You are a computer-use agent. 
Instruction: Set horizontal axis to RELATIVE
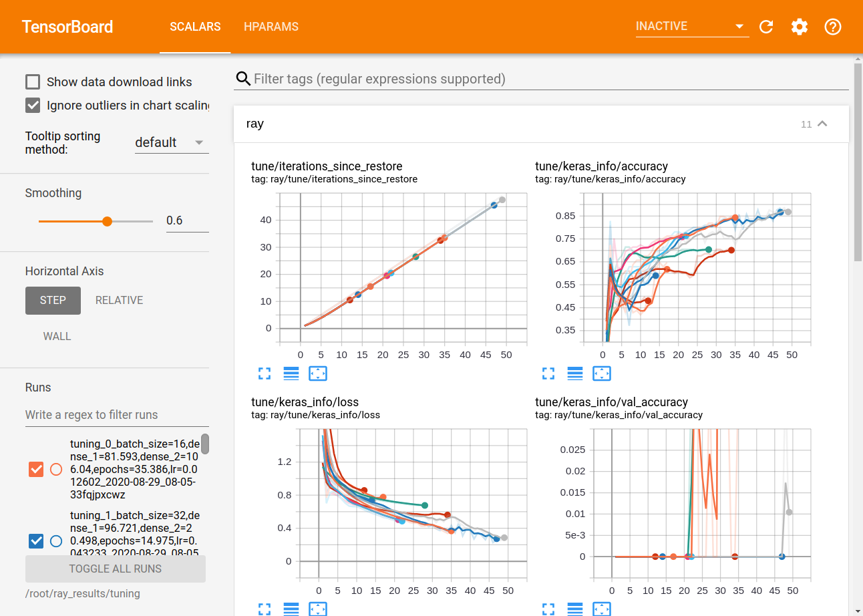119,301
